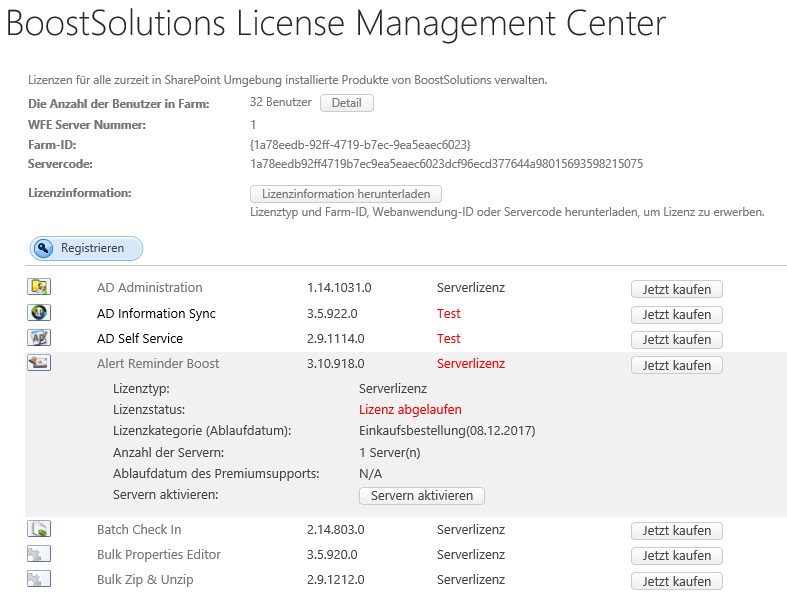Click the Serverlizenz label for Bulk Zip & Unzip

(x=471, y=580)
